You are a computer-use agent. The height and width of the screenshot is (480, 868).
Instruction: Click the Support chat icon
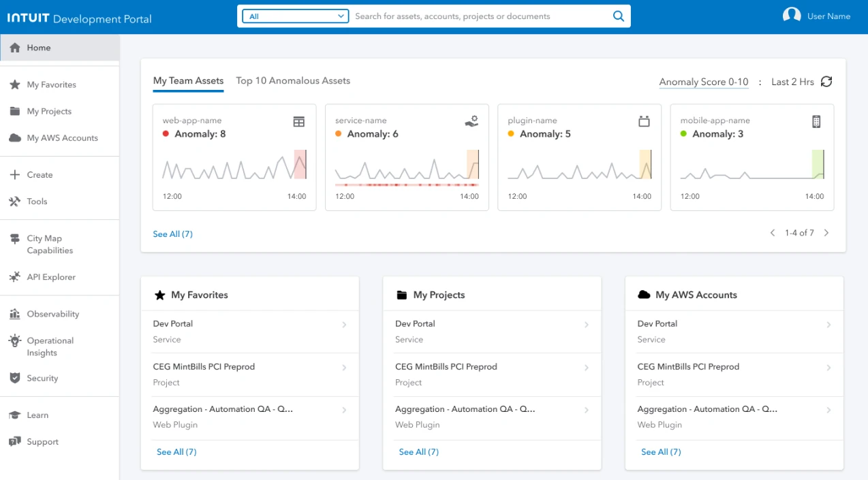[15, 442]
